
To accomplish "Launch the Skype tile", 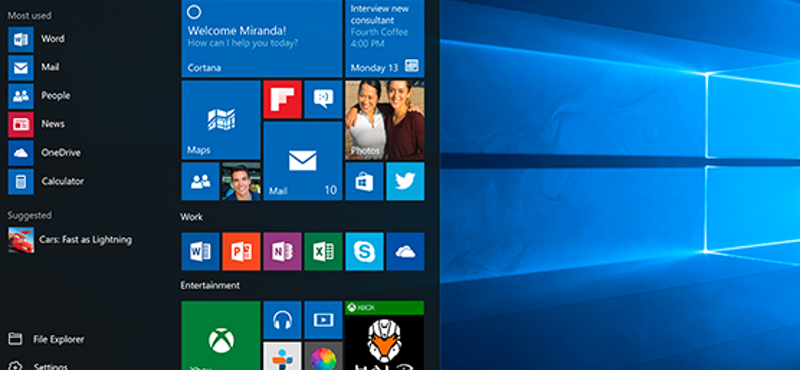I will (364, 252).
